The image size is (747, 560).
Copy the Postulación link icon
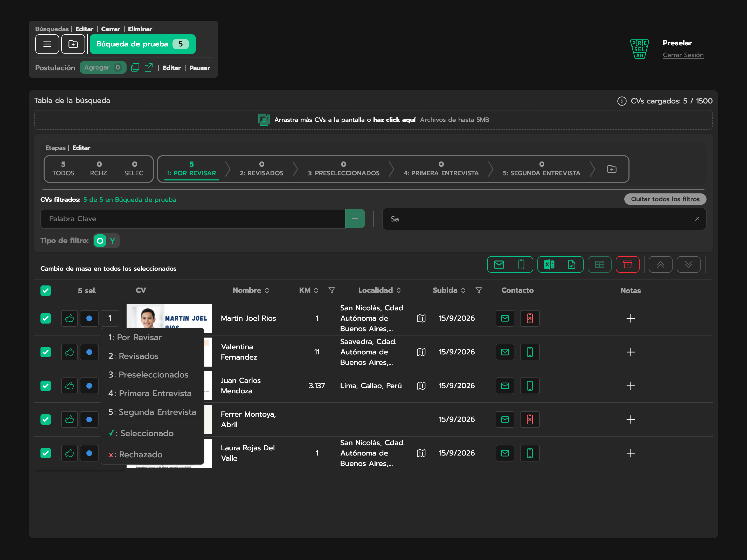[135, 67]
